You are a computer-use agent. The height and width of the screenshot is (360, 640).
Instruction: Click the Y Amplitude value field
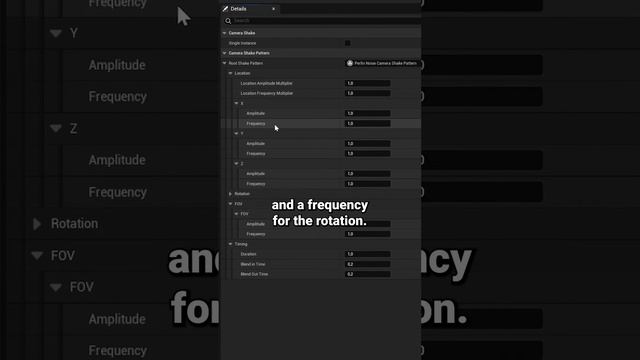[368, 144]
